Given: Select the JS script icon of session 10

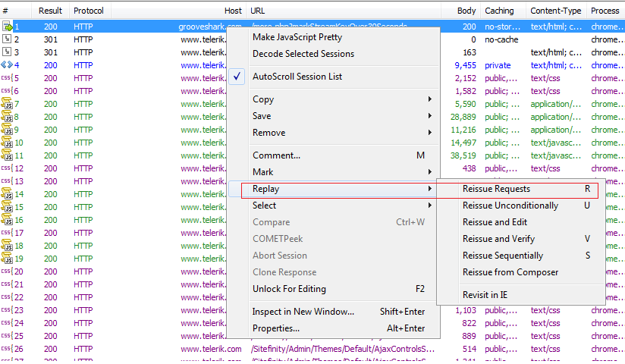Looking at the screenshot, I should (7, 143).
